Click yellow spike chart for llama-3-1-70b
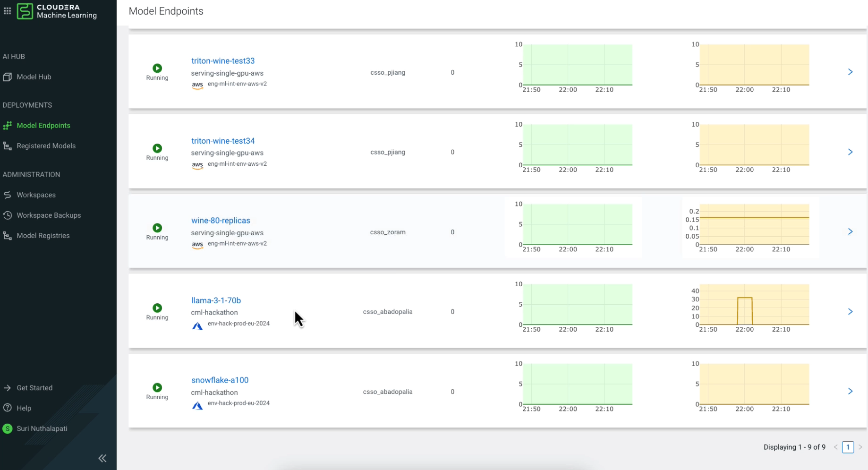Viewport: 868px width, 470px height. coord(754,305)
